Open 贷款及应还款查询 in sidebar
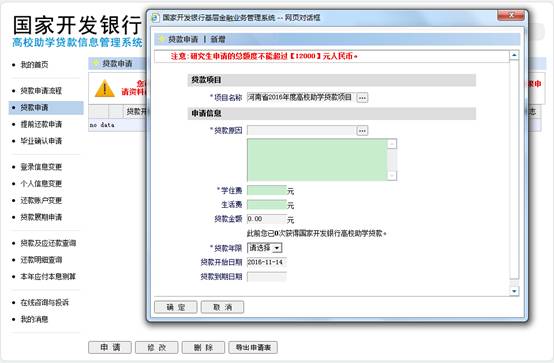 coord(48,243)
